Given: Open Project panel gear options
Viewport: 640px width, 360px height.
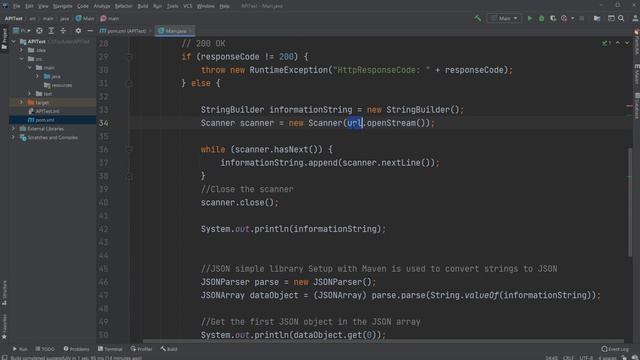Looking at the screenshot, I should [x=78, y=31].
